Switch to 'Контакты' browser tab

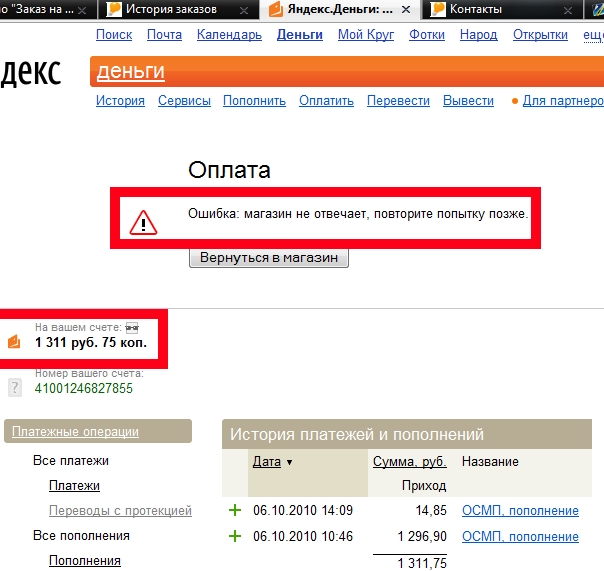[x=502, y=9]
